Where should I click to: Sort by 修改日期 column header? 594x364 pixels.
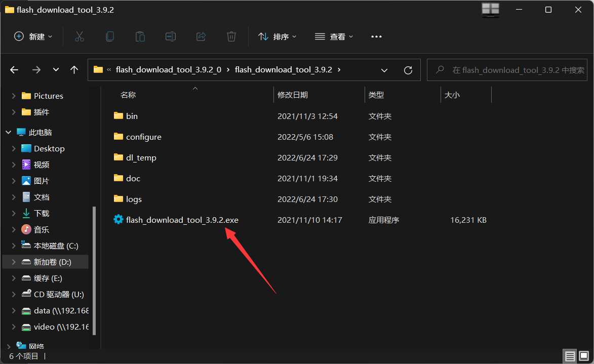(x=293, y=95)
